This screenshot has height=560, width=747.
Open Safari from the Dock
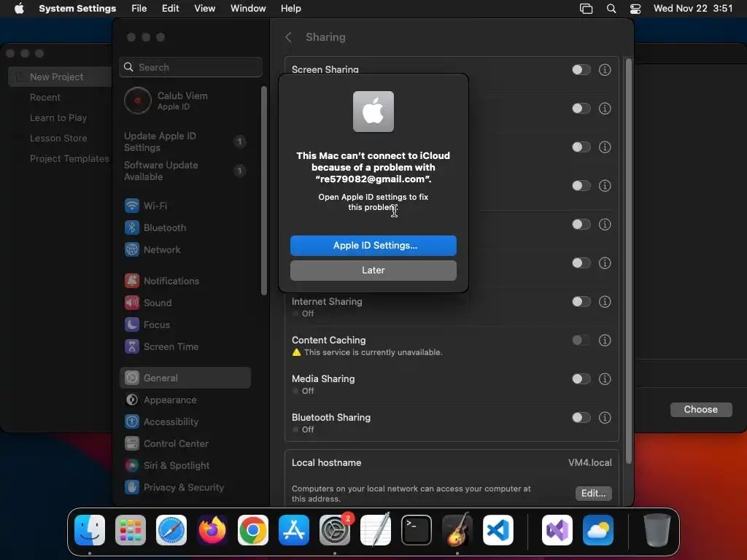(x=171, y=530)
